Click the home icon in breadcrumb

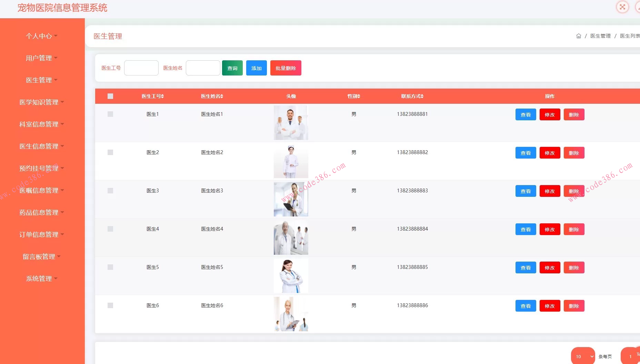click(579, 36)
